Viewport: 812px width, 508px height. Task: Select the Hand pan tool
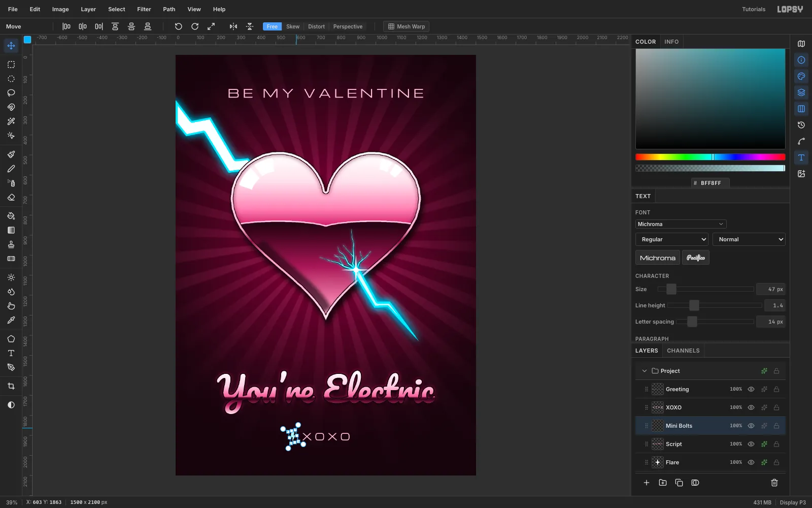click(11, 306)
